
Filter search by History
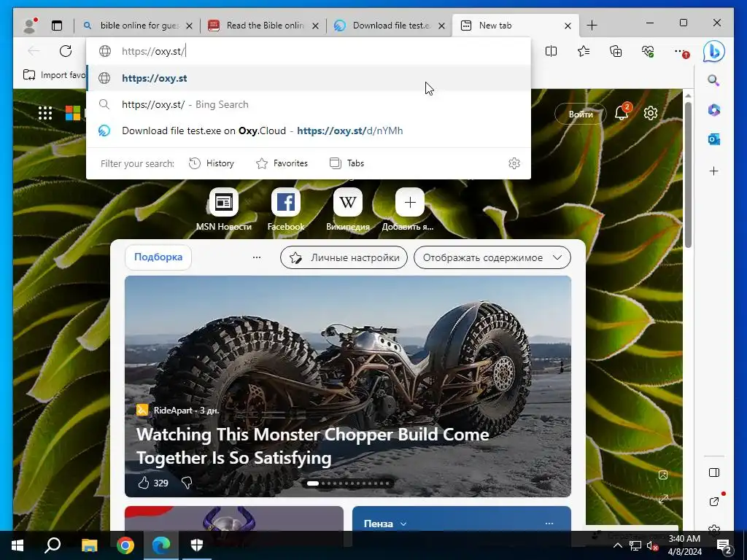(211, 163)
